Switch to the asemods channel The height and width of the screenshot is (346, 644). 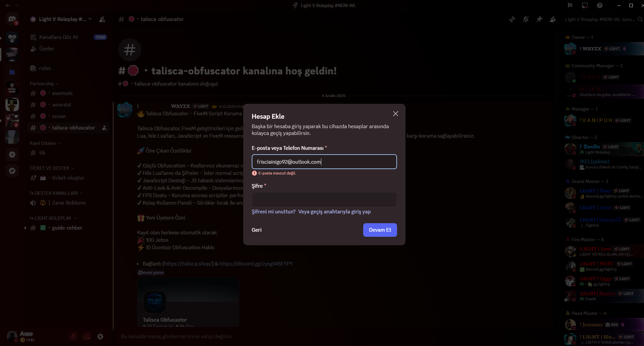68,93
